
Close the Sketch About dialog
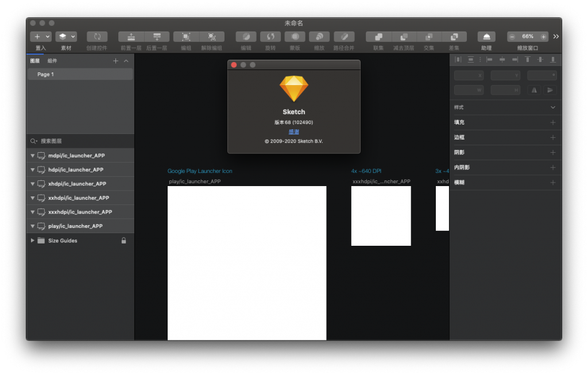(234, 65)
